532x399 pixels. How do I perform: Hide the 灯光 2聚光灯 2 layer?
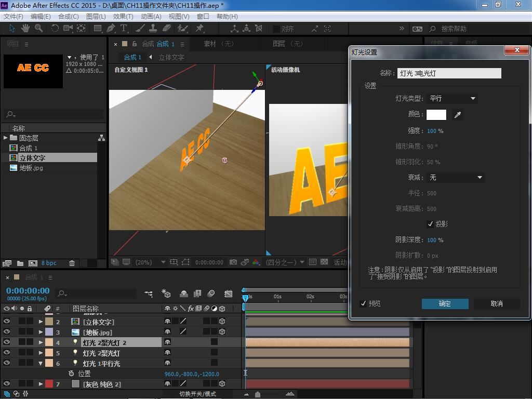(x=6, y=342)
